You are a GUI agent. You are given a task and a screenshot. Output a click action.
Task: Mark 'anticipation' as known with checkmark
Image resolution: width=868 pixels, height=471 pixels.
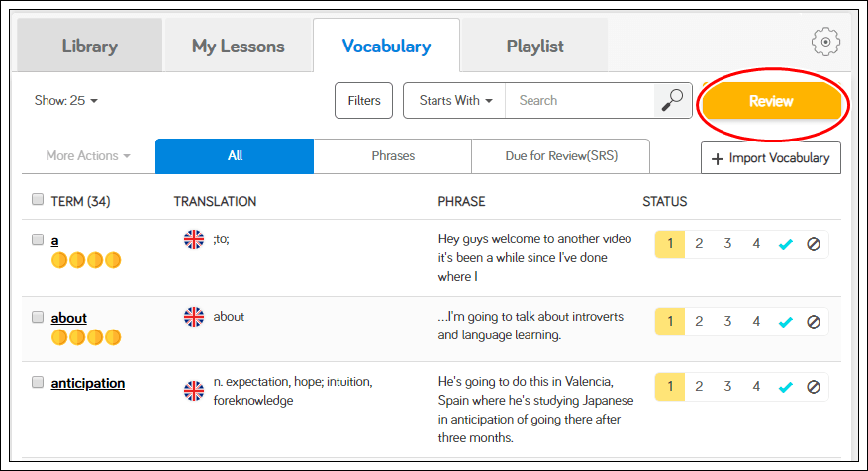[786, 387]
